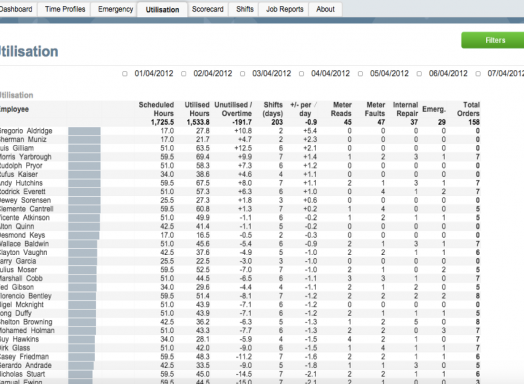524x384 pixels.
Task: Select employee Dewey Sorensen
Action: pos(25,200)
